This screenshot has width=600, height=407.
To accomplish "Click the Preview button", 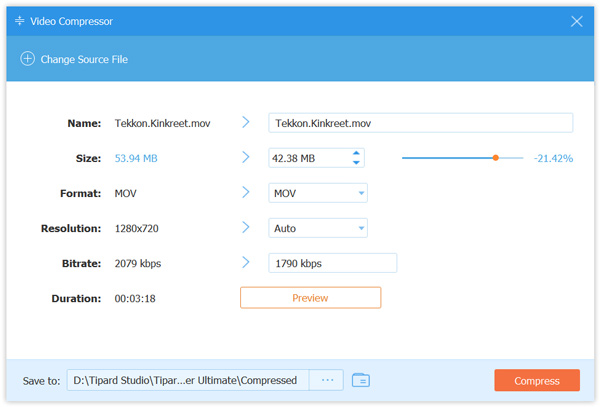I will tap(310, 298).
